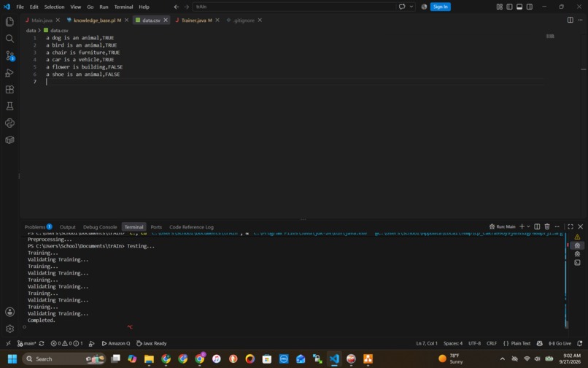
Task: Click the Sign In button
Action: click(x=440, y=7)
